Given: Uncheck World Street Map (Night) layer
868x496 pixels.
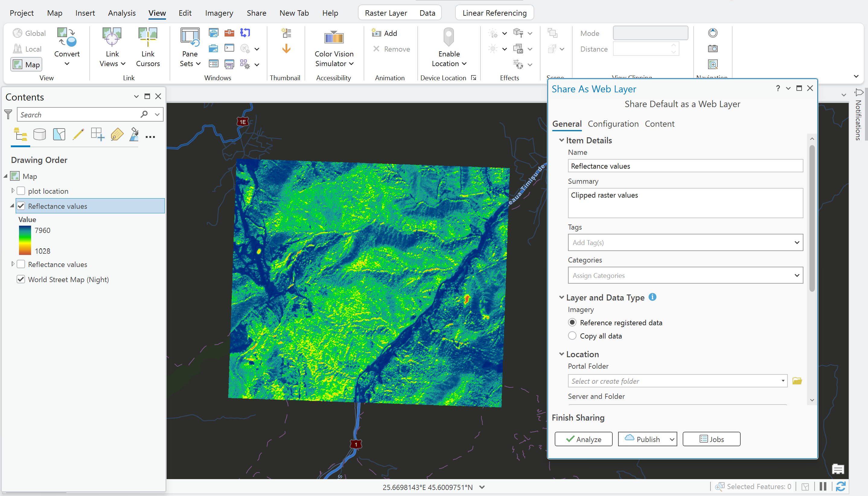Looking at the screenshot, I should pyautogui.click(x=21, y=279).
